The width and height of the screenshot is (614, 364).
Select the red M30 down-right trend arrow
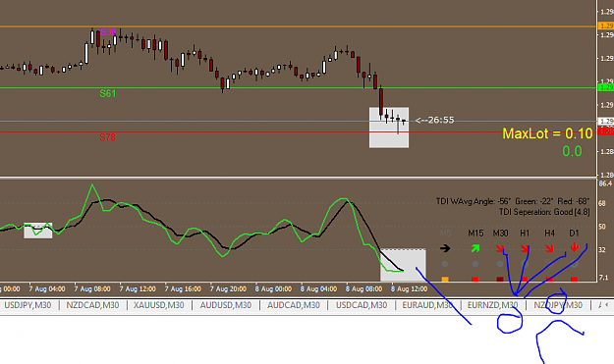500,248
